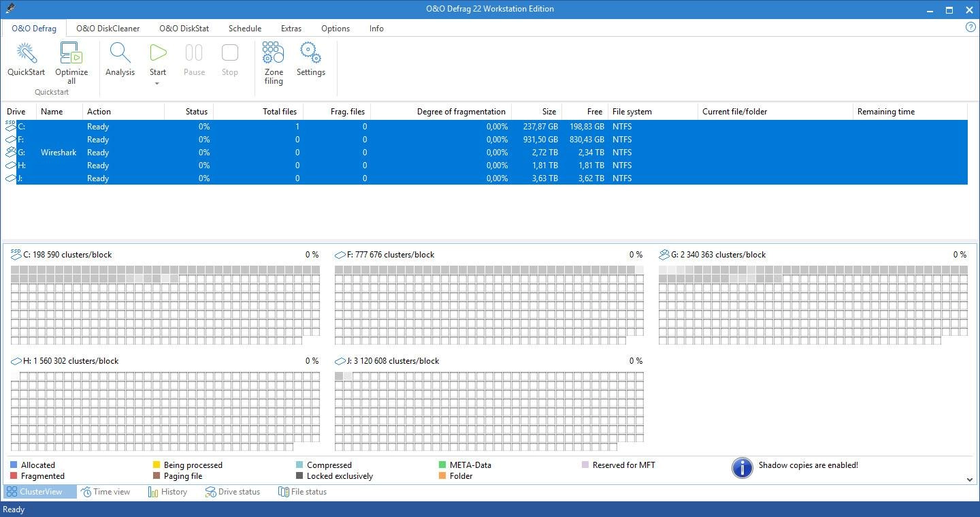The image size is (980, 517).
Task: Click the info icon beside shadow copies message
Action: 742,467
